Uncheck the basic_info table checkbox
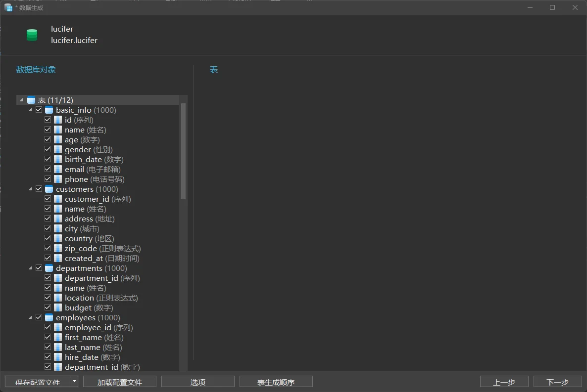Image resolution: width=587 pixels, height=392 pixels. pyautogui.click(x=39, y=110)
